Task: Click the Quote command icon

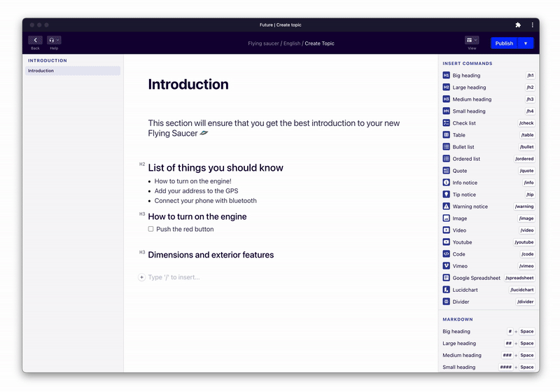Action: tap(446, 170)
